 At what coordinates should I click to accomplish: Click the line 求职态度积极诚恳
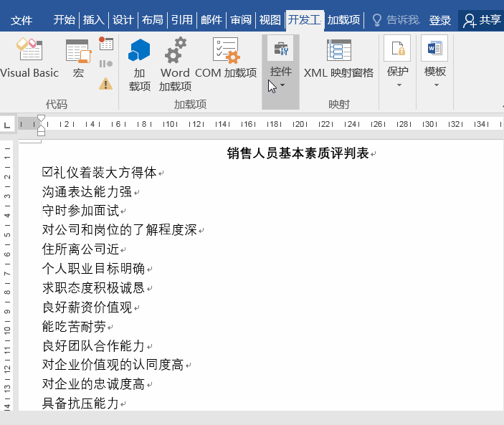click(93, 287)
